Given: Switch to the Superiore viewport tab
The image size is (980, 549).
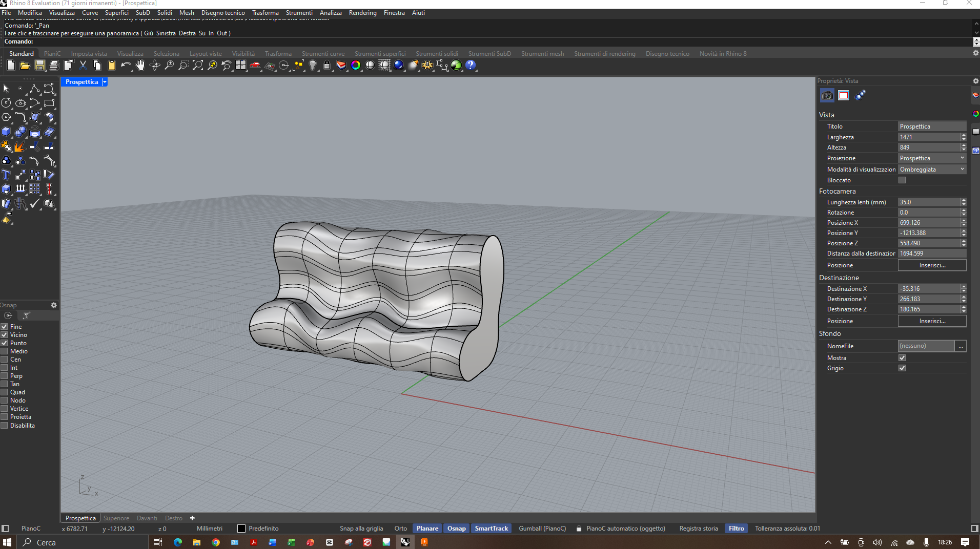Looking at the screenshot, I should click(x=116, y=518).
